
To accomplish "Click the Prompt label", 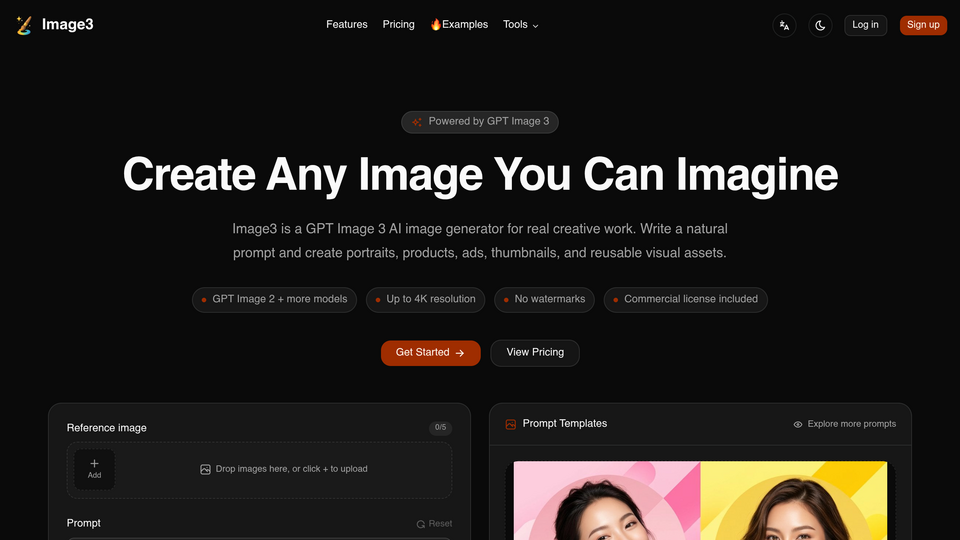I will [x=83, y=523].
